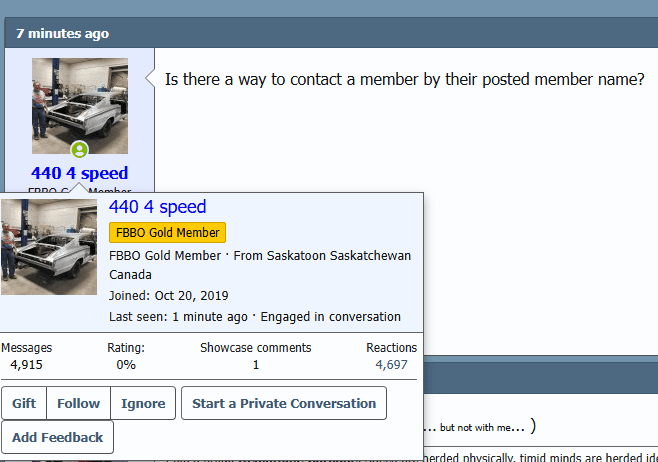Click the Showcase comments count of 1
The image size is (658, 462).
[x=255, y=365]
